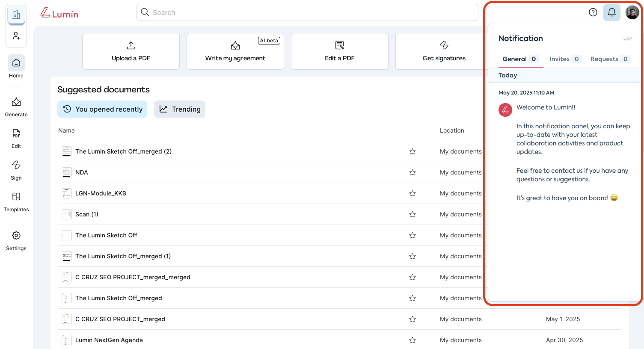The width and height of the screenshot is (644, 349).
Task: Open the user profile avatar
Action: (x=632, y=12)
